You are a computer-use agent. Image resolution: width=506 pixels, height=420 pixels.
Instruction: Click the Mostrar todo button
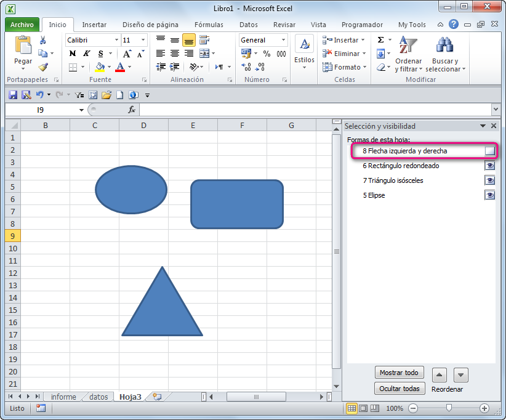399,372
